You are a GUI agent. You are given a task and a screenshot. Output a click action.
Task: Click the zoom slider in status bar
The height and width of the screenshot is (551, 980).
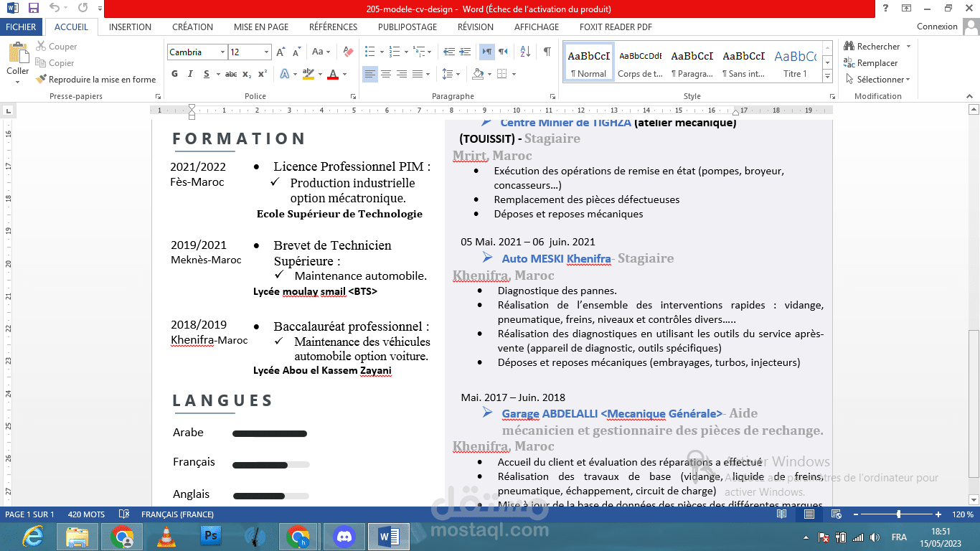coord(899,514)
